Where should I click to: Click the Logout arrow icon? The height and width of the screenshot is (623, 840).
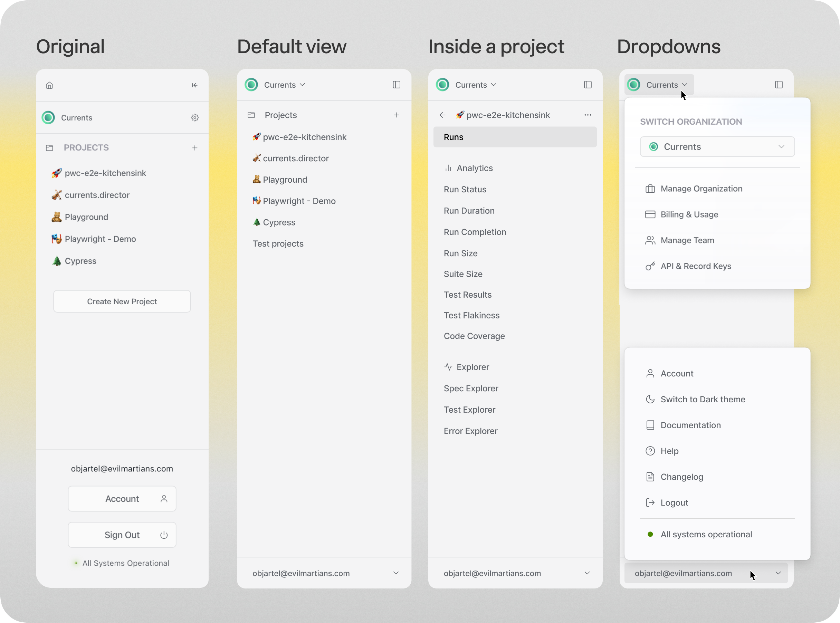(x=650, y=503)
